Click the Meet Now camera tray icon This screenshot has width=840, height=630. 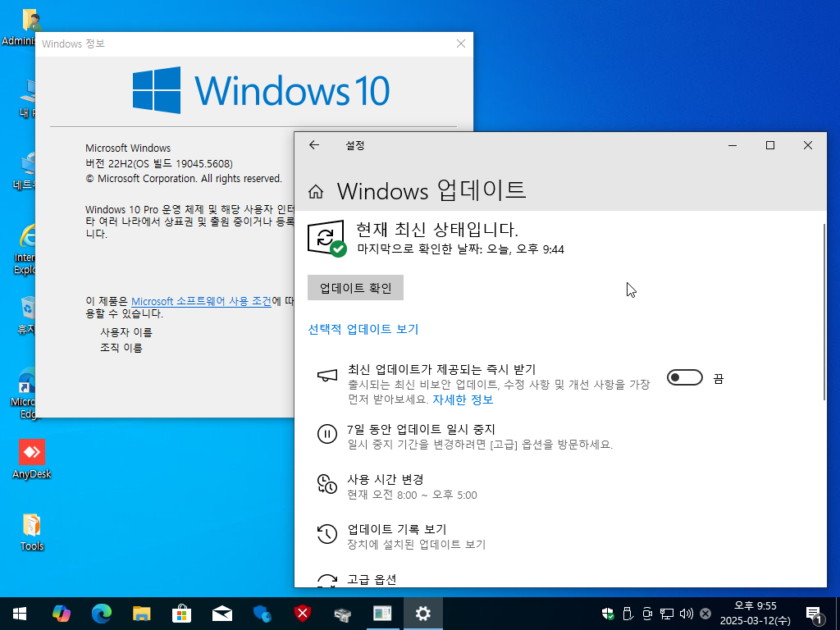(647, 614)
